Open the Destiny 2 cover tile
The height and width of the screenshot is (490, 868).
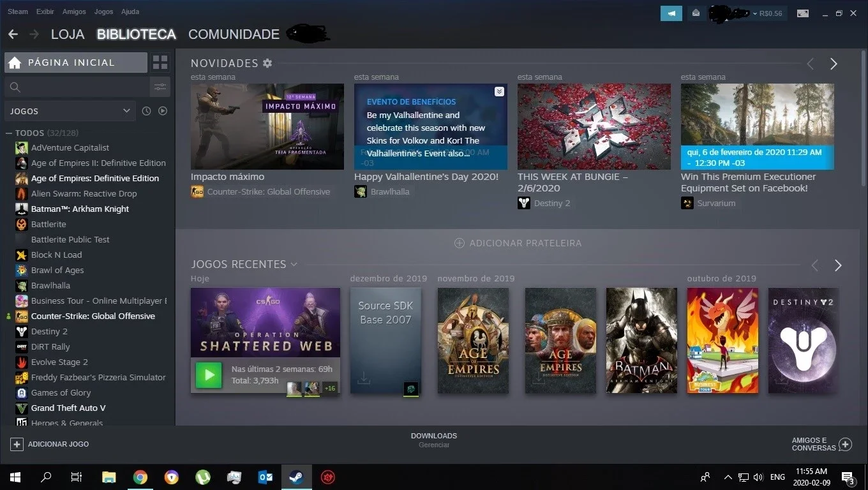point(804,341)
